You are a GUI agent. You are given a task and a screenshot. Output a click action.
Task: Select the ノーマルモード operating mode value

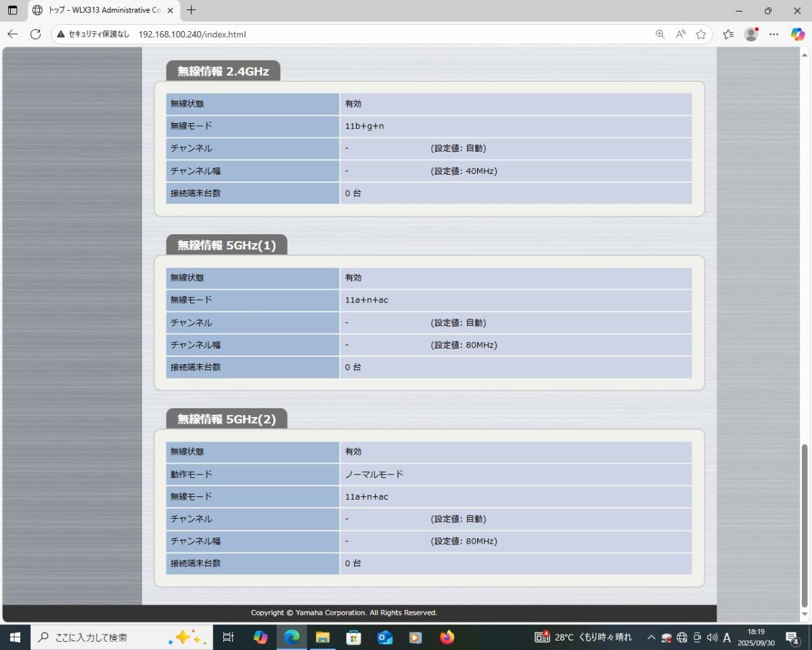374,474
